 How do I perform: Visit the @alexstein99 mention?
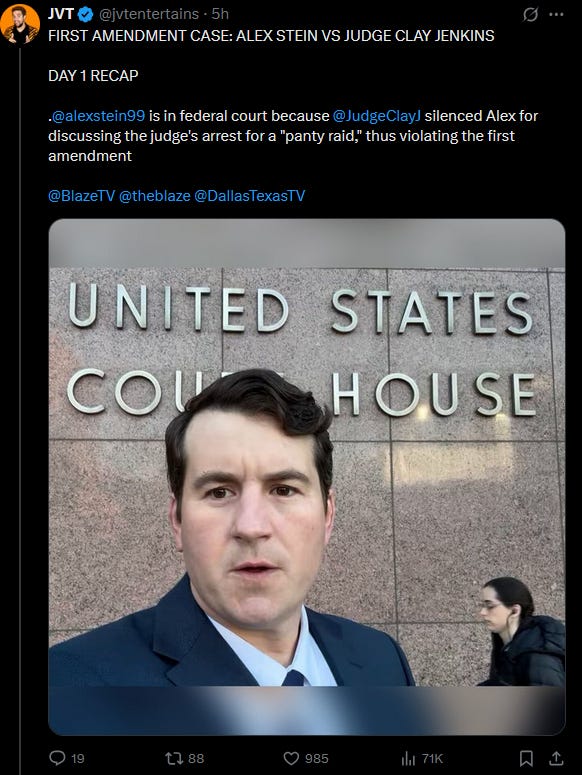click(x=98, y=116)
